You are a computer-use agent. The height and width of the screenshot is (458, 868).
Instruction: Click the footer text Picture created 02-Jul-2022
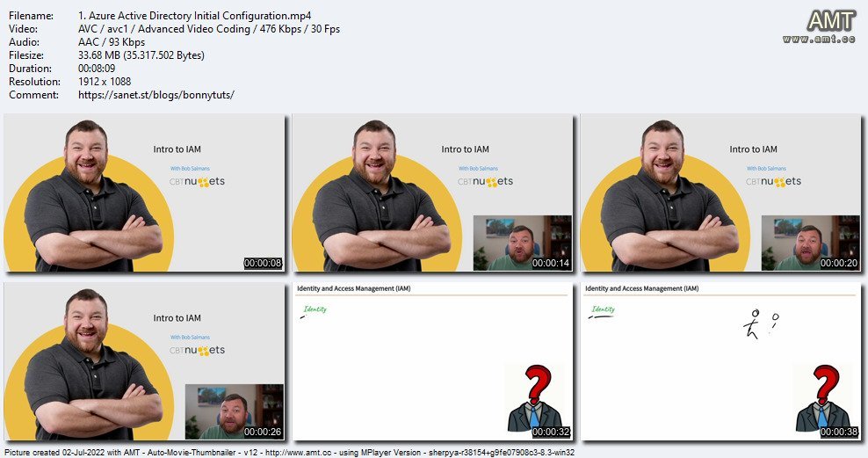289,453
